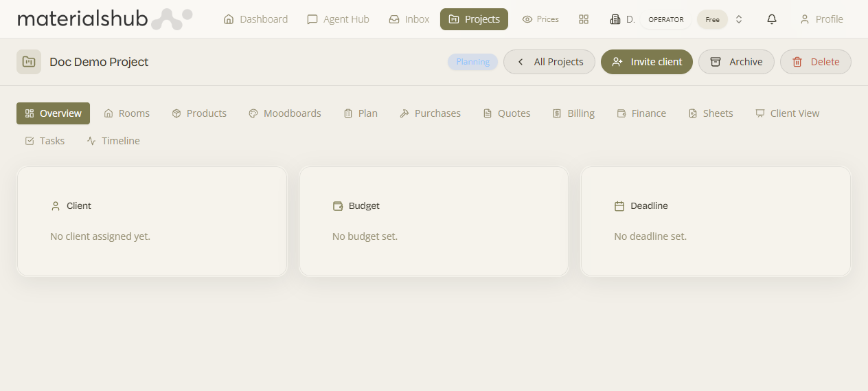
Task: Go to Agent Hub
Action: coord(338,19)
